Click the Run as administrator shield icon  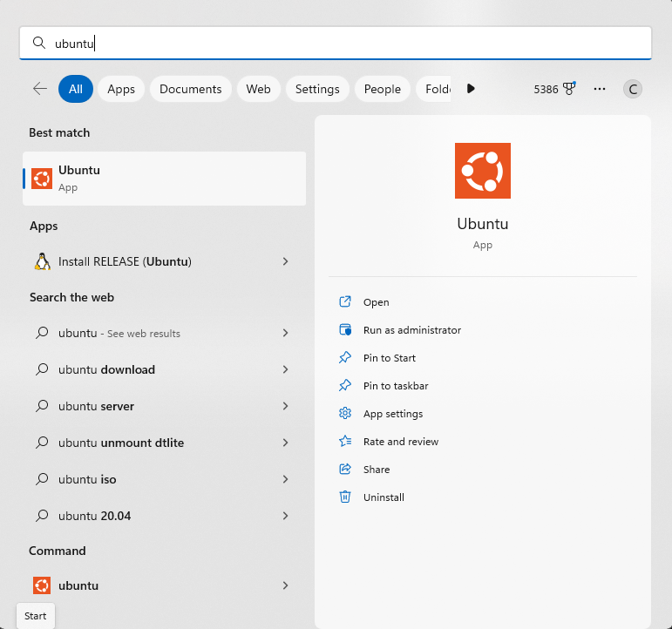345,329
